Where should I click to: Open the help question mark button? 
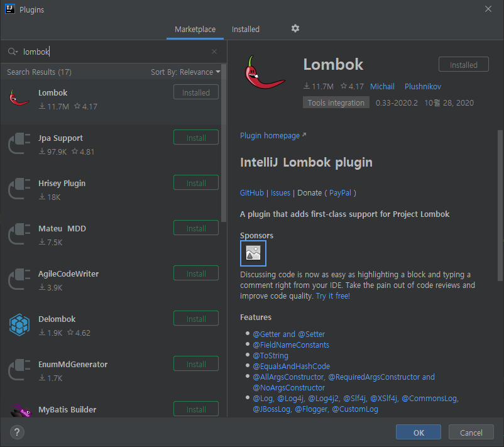17,432
